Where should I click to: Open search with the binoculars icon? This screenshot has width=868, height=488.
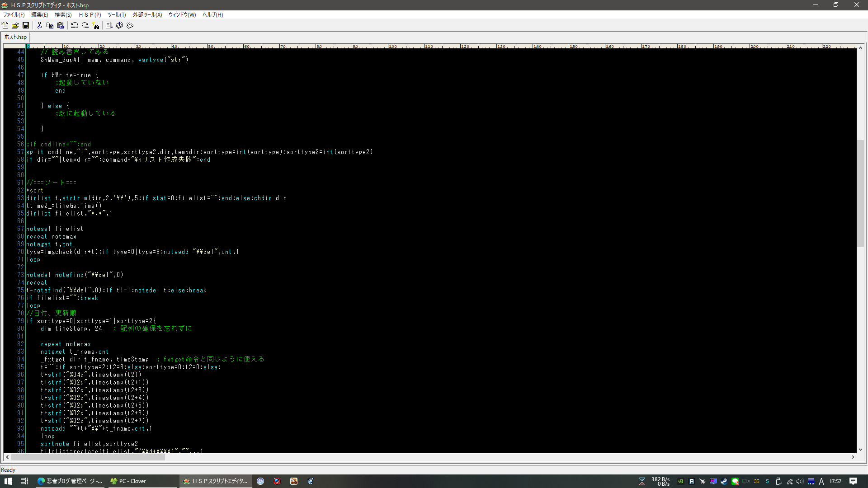click(x=95, y=26)
